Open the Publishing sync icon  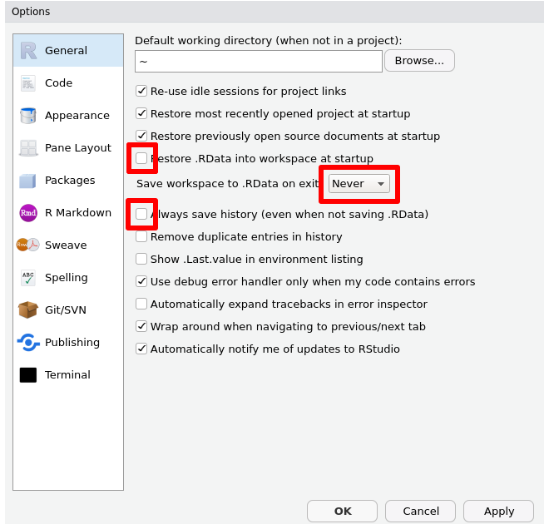pyautogui.click(x=28, y=342)
